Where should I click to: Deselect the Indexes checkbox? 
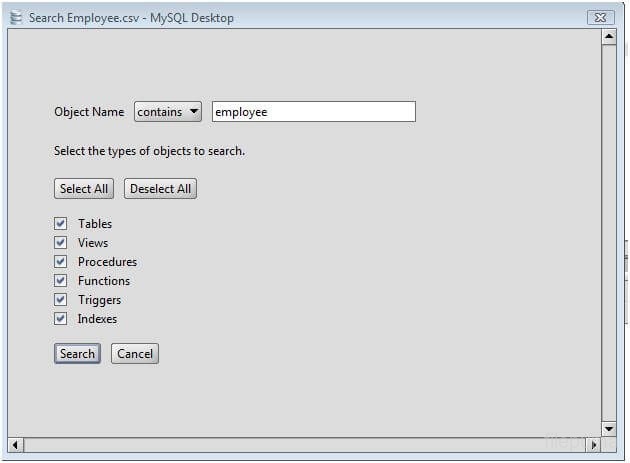click(61, 319)
